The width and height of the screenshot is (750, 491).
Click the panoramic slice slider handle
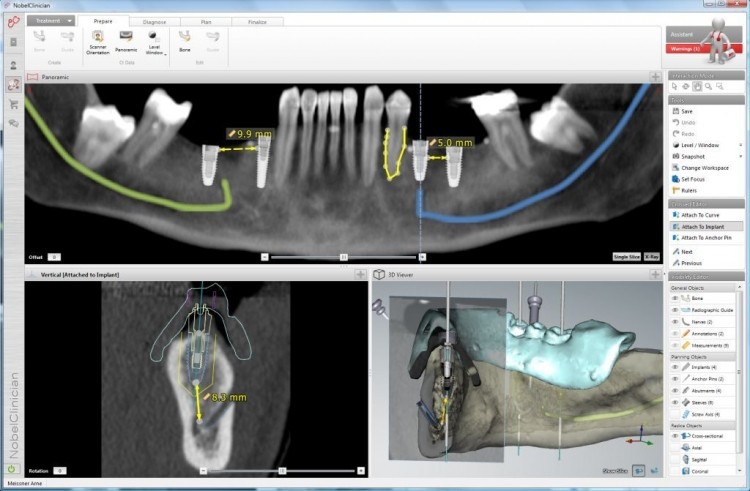pyautogui.click(x=343, y=257)
